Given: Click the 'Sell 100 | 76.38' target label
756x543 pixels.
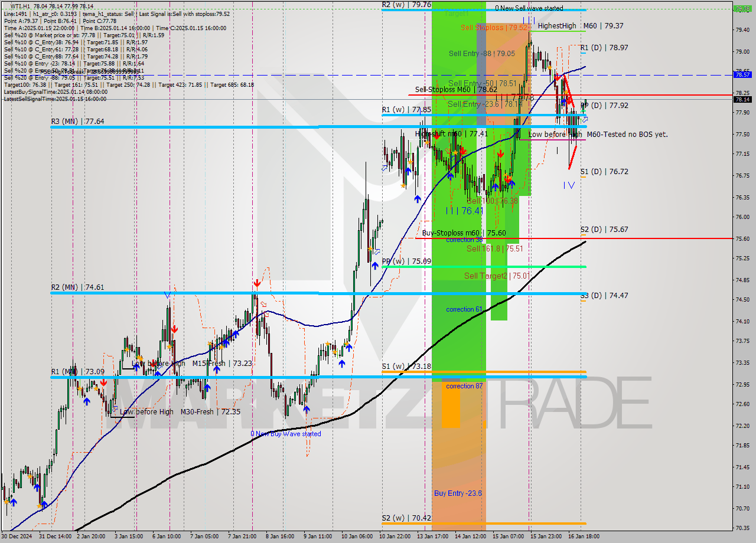Looking at the screenshot, I should 492,201.
